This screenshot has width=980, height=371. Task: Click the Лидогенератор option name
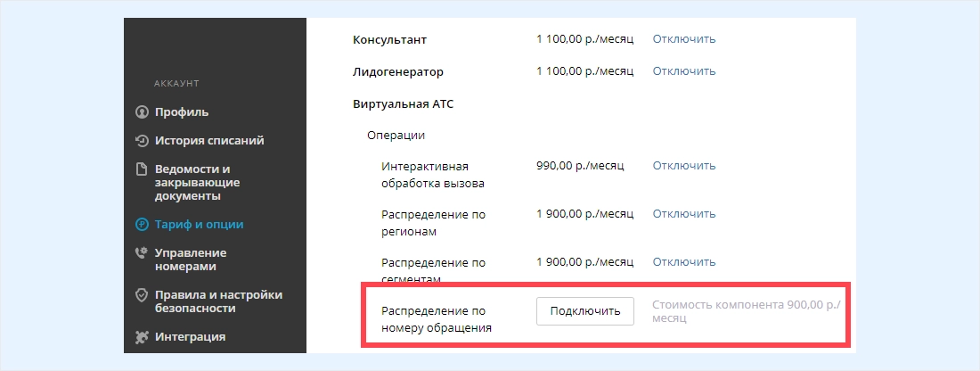point(398,72)
